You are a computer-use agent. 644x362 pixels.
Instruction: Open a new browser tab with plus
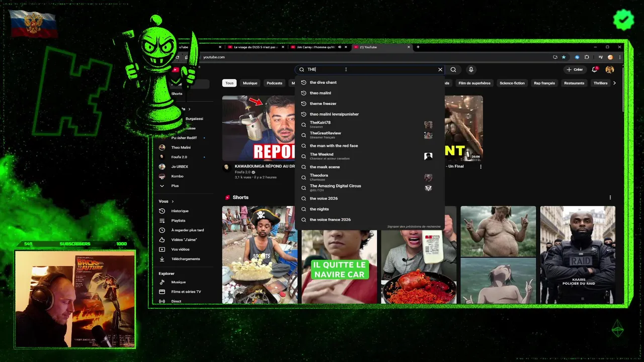point(418,47)
